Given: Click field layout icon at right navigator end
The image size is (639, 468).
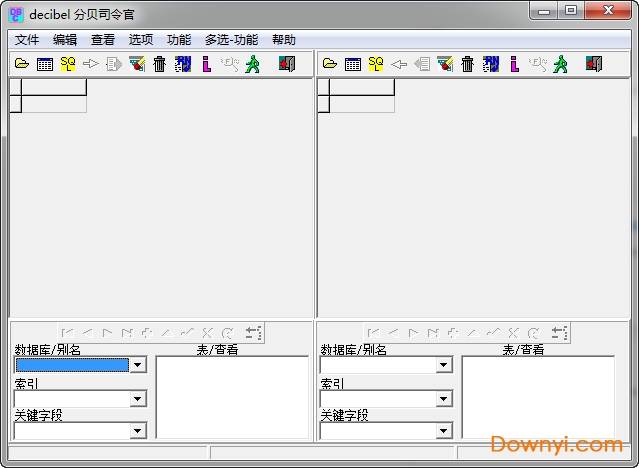Looking at the screenshot, I should pyautogui.click(x=559, y=333).
